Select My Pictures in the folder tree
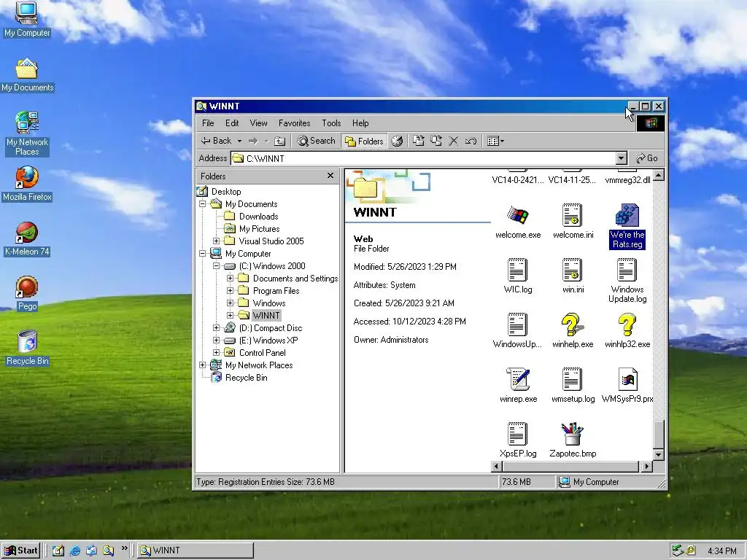 click(x=259, y=228)
